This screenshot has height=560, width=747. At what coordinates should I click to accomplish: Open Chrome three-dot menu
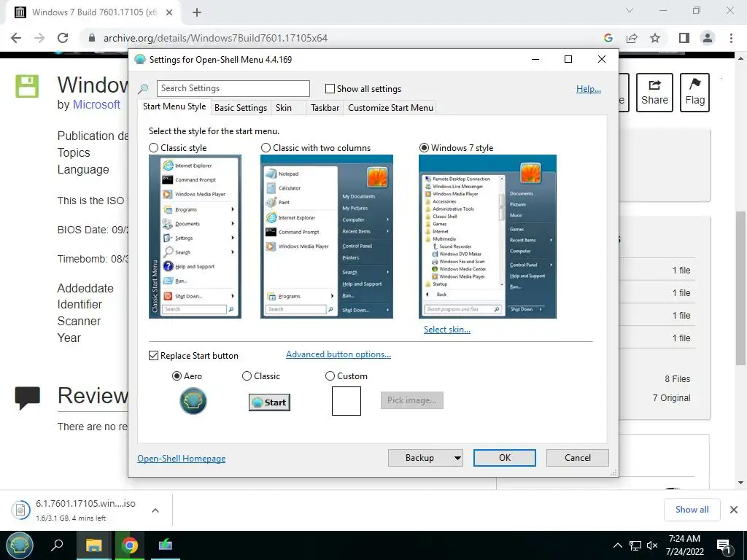point(731,38)
